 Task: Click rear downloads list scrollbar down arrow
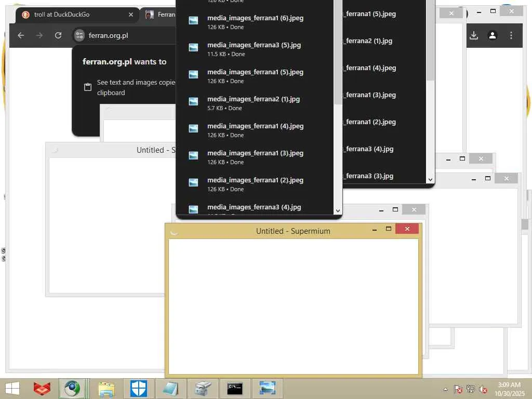click(x=430, y=179)
